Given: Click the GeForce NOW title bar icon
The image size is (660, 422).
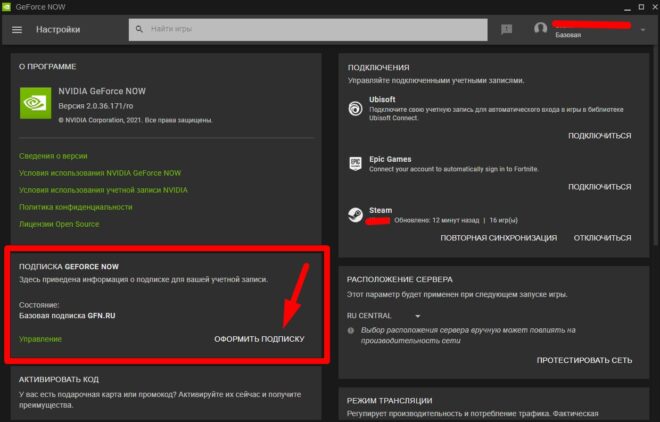Looking at the screenshot, I should [6, 7].
